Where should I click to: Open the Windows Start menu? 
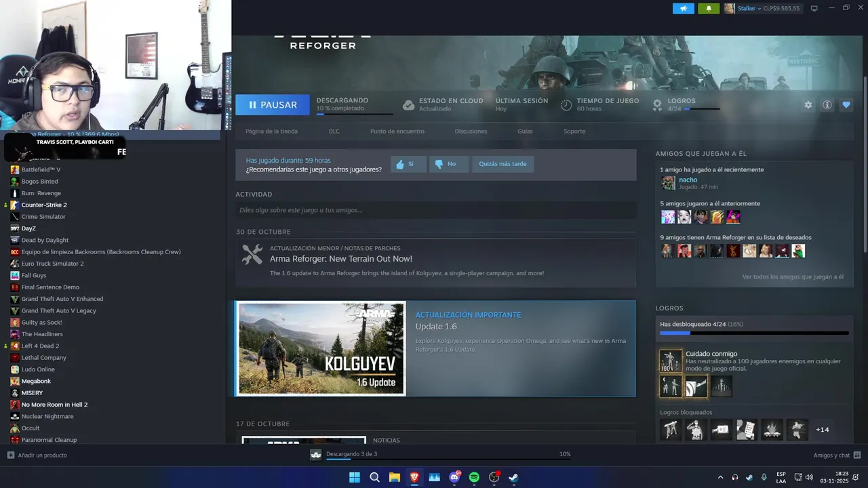[355, 477]
